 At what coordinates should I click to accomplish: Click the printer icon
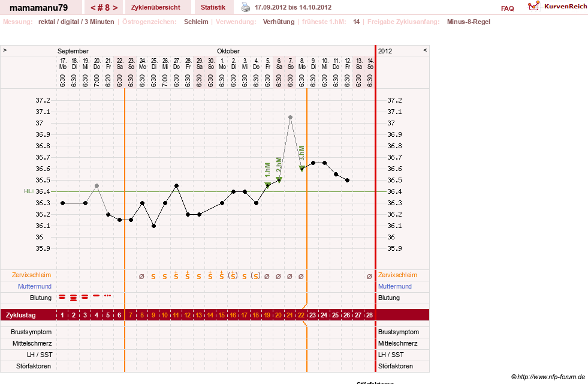pos(245,7)
